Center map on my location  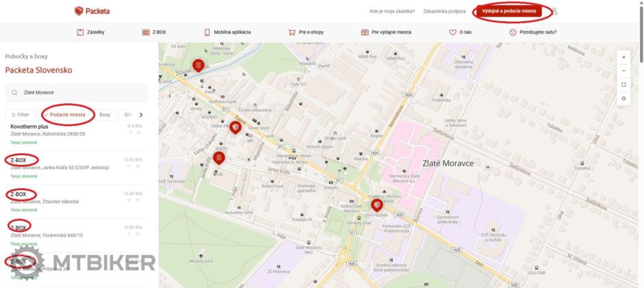click(623, 99)
